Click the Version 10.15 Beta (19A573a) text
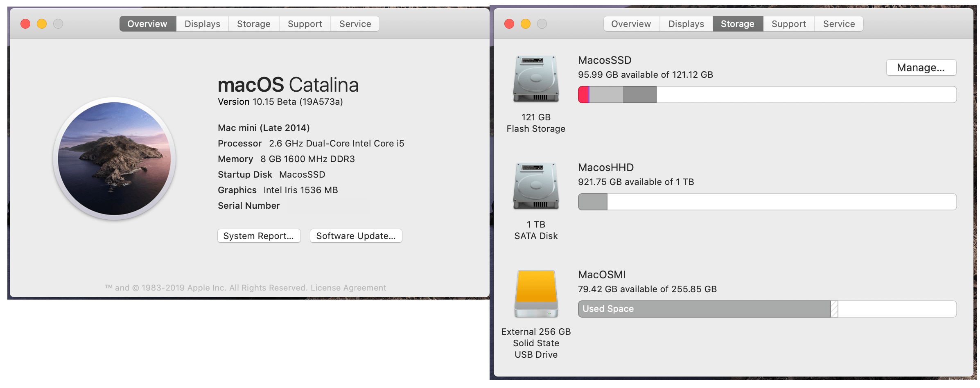 (280, 102)
